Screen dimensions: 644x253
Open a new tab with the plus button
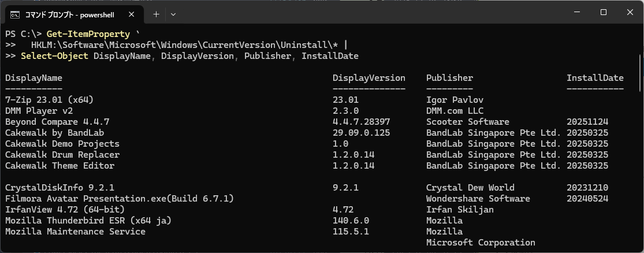(x=156, y=13)
